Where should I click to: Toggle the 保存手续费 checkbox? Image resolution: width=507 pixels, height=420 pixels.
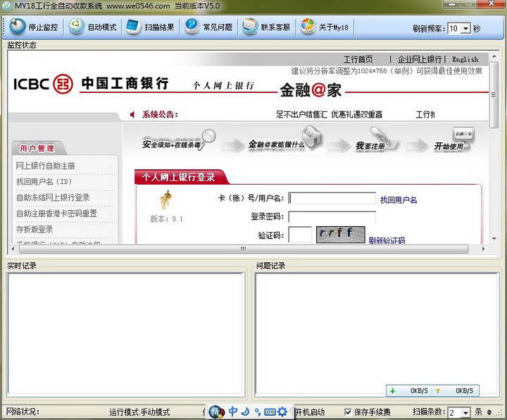coord(348,412)
